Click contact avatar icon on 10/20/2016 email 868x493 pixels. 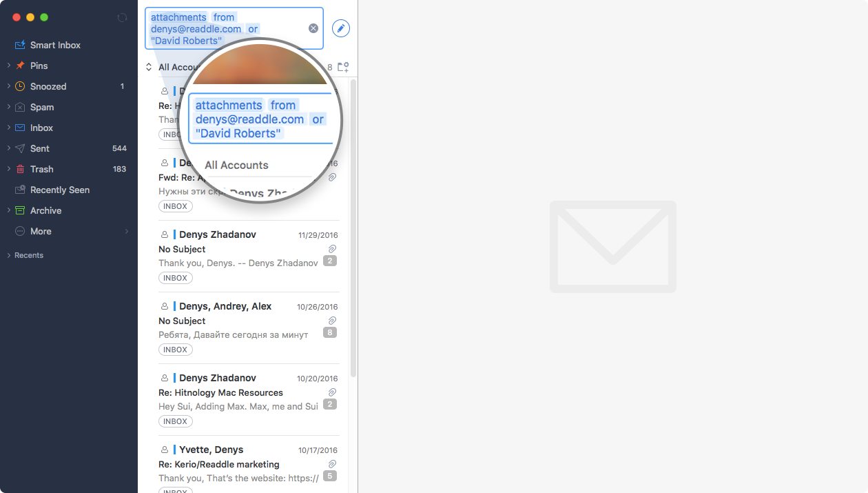(x=165, y=378)
